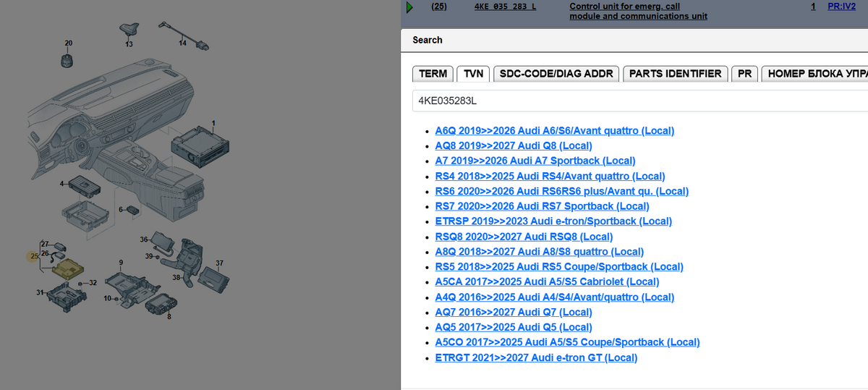The height and width of the screenshot is (390, 868).
Task: Click part number 1 label in diagram
Action: click(x=213, y=122)
